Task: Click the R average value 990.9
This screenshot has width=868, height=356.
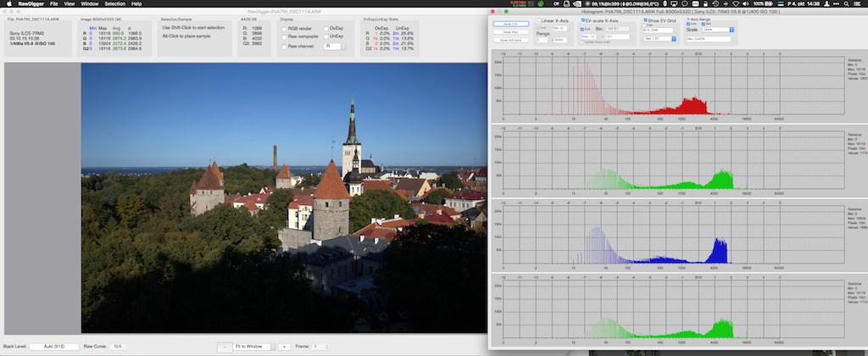Action: click(118, 33)
